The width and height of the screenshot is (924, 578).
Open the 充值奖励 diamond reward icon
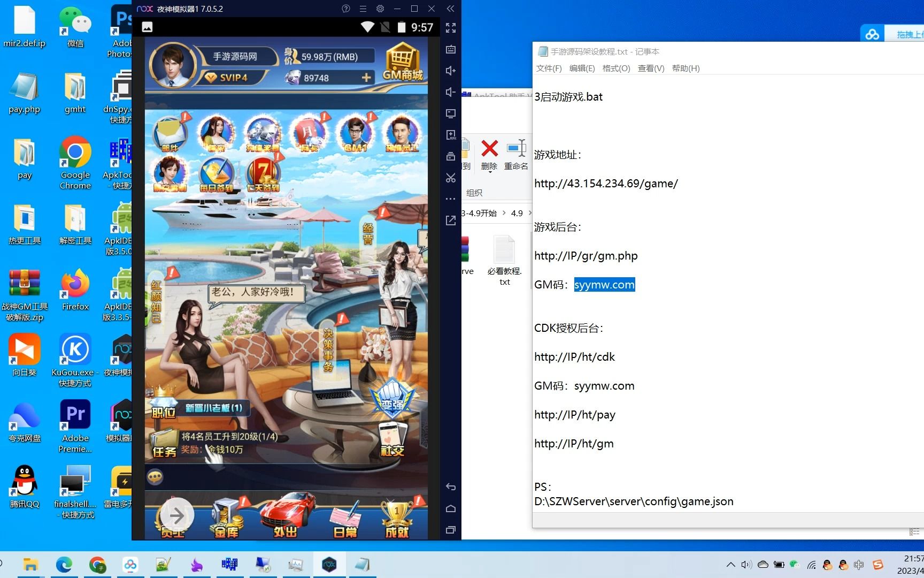263,133
